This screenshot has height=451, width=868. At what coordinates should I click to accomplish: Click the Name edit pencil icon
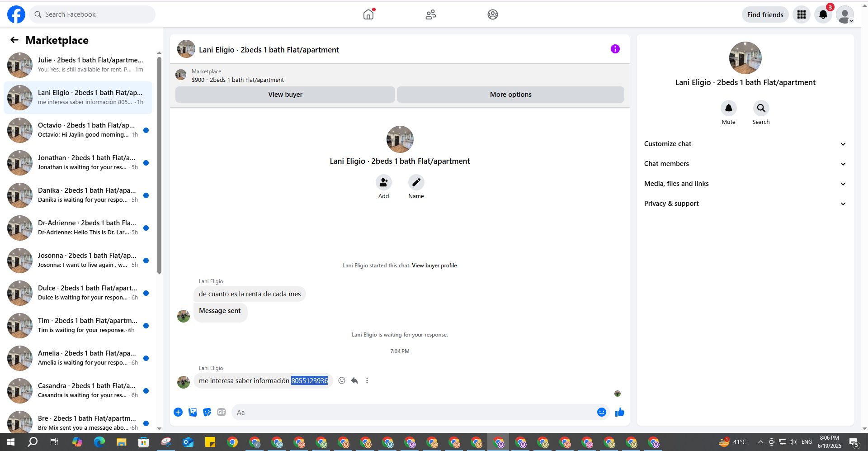pos(416,182)
